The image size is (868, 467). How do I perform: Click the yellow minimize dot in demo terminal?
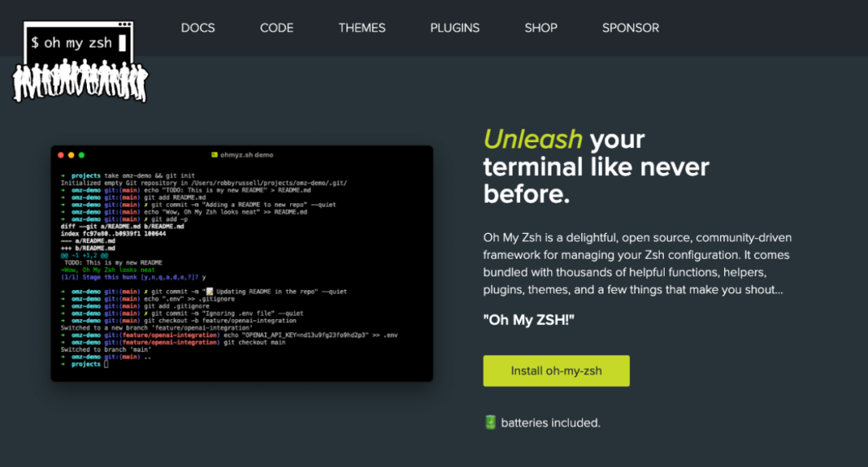(x=71, y=155)
